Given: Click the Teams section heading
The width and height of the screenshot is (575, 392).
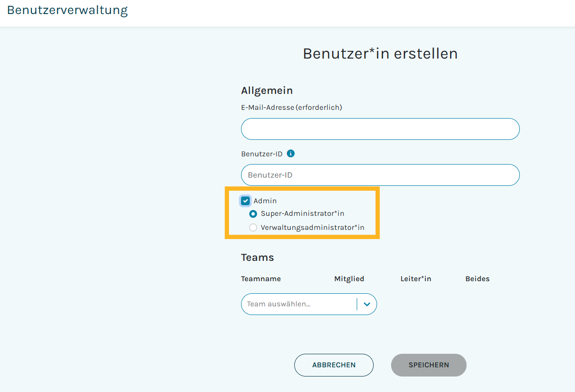Looking at the screenshot, I should click(257, 257).
